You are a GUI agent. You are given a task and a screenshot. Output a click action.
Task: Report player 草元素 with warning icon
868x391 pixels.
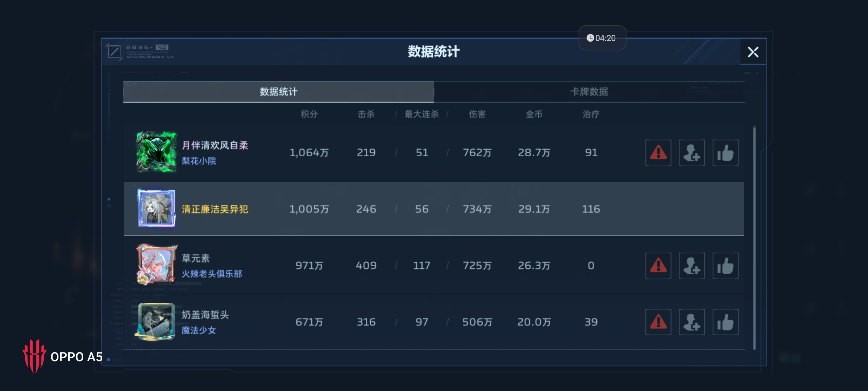pyautogui.click(x=658, y=266)
